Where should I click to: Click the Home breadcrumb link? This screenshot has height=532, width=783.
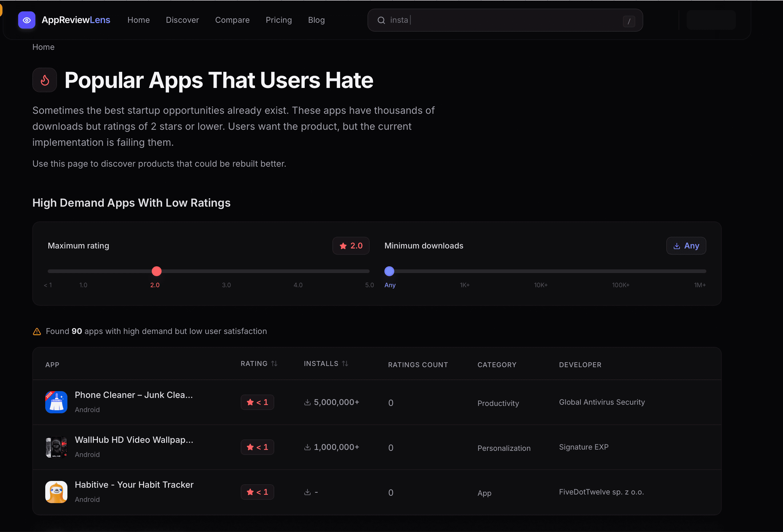pyautogui.click(x=43, y=47)
